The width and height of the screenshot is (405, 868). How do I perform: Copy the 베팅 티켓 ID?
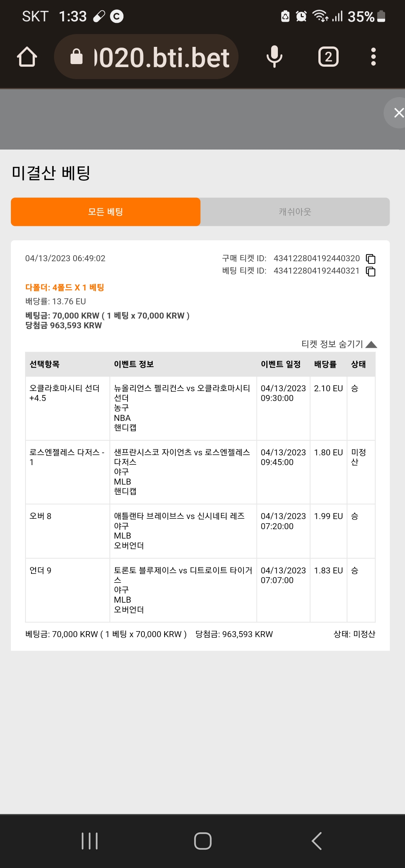370,271
